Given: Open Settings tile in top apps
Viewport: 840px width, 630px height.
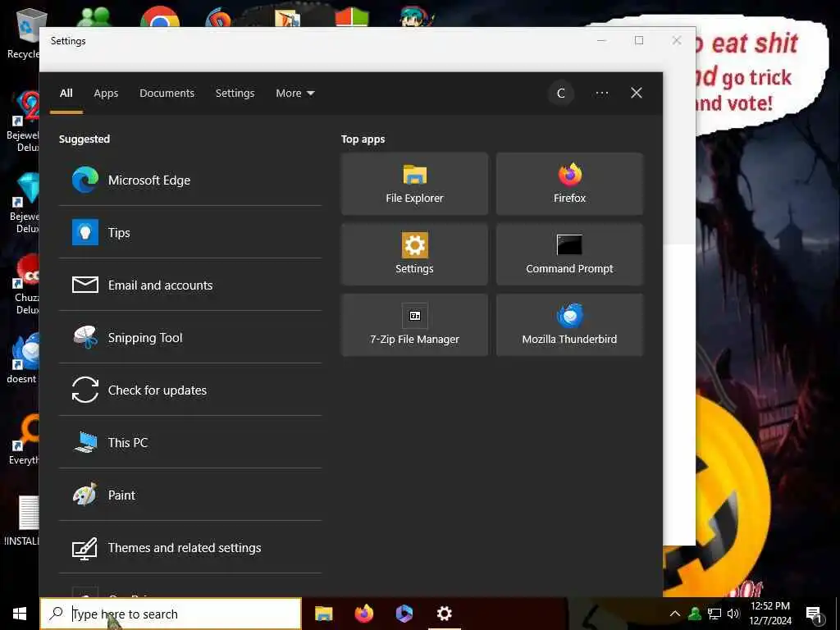Looking at the screenshot, I should pyautogui.click(x=414, y=254).
